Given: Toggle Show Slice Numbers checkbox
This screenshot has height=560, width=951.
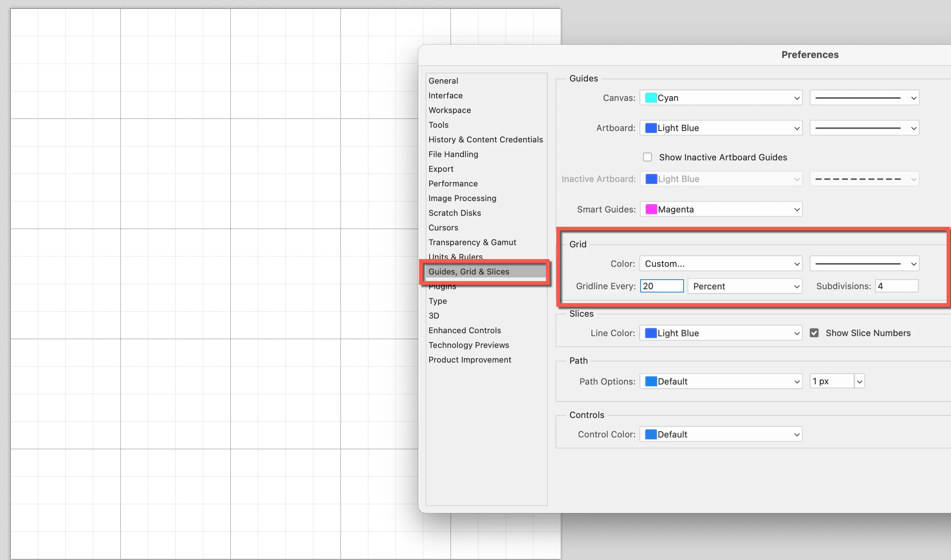Looking at the screenshot, I should pyautogui.click(x=814, y=333).
